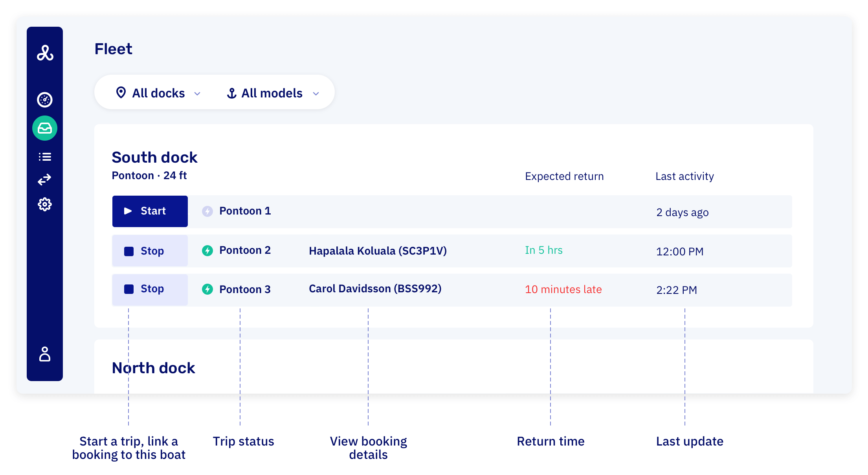Open the user profile icon at sidebar bottom
Viewport: 868px width, 475px height.
45,355
